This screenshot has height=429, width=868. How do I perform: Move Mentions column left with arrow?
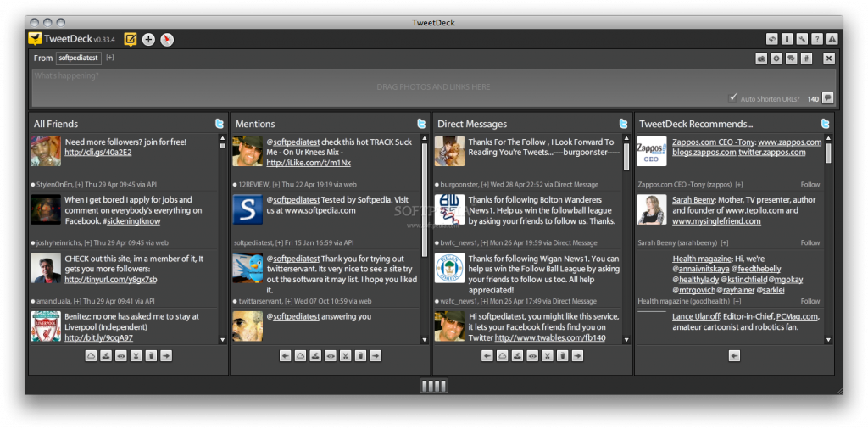[286, 356]
